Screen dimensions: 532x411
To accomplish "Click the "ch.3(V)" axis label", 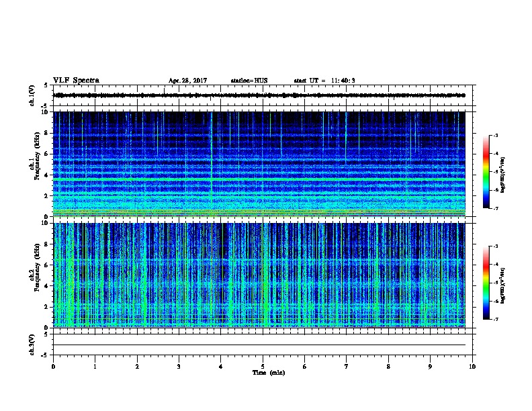I will click(x=32, y=345).
